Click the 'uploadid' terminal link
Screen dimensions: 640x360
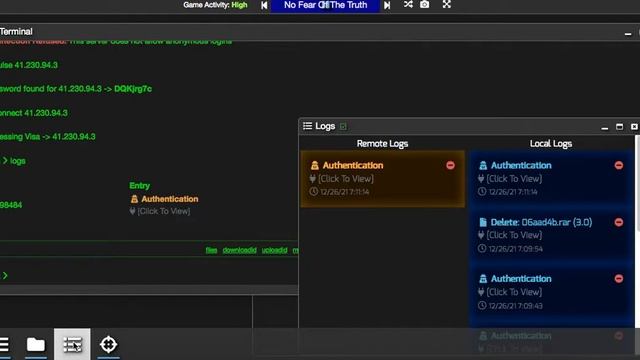pyautogui.click(x=274, y=250)
